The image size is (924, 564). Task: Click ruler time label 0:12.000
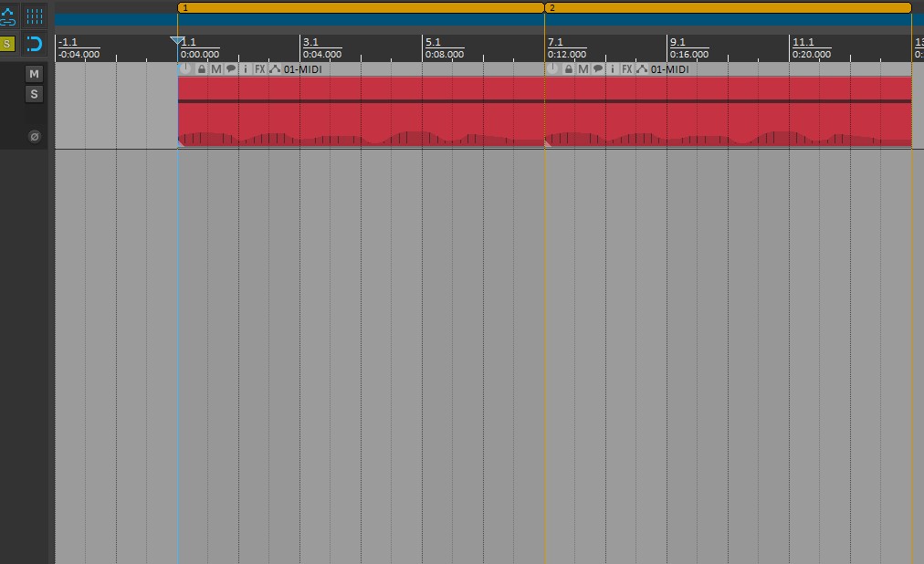(567, 54)
